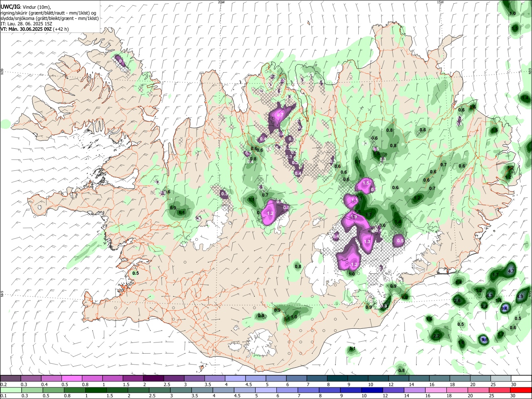Image resolution: width=532 pixels, height=399 pixels.
Task: Click the "(+42 h)" forecast offset text
Action: coord(61,29)
